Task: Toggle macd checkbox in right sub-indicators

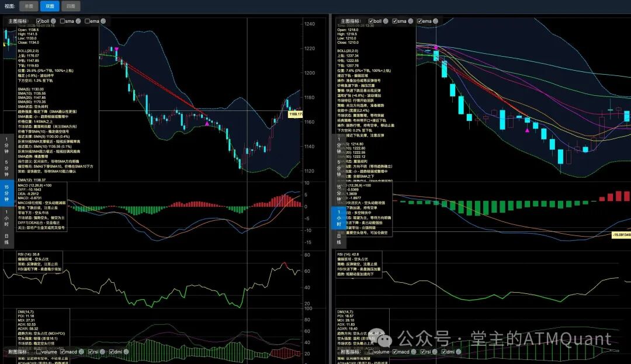Action: click(395, 352)
